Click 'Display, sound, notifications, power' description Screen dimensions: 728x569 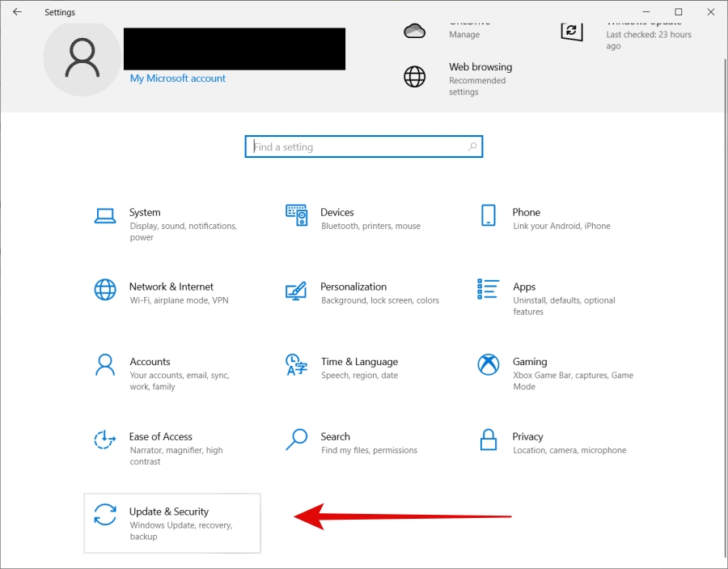[x=184, y=231]
